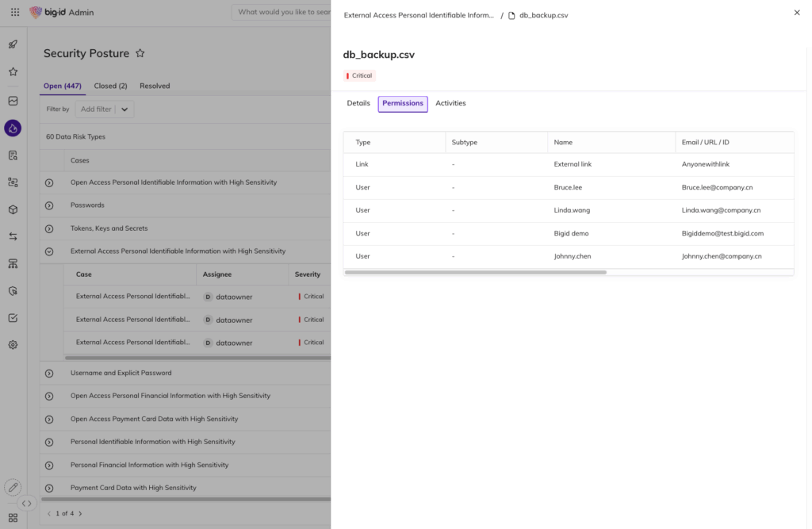Switch to the Closed (2) cases tab
This screenshot has height=529, width=812.
pos(110,86)
